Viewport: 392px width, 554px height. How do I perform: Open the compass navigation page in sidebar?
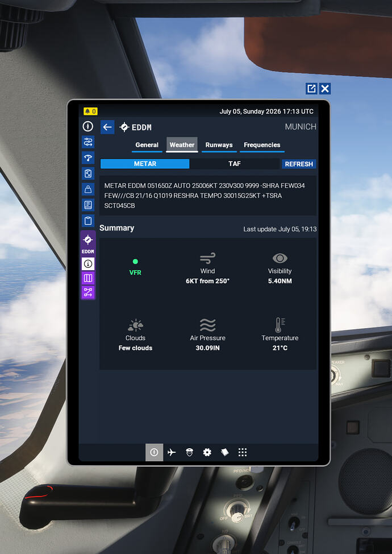(x=88, y=126)
